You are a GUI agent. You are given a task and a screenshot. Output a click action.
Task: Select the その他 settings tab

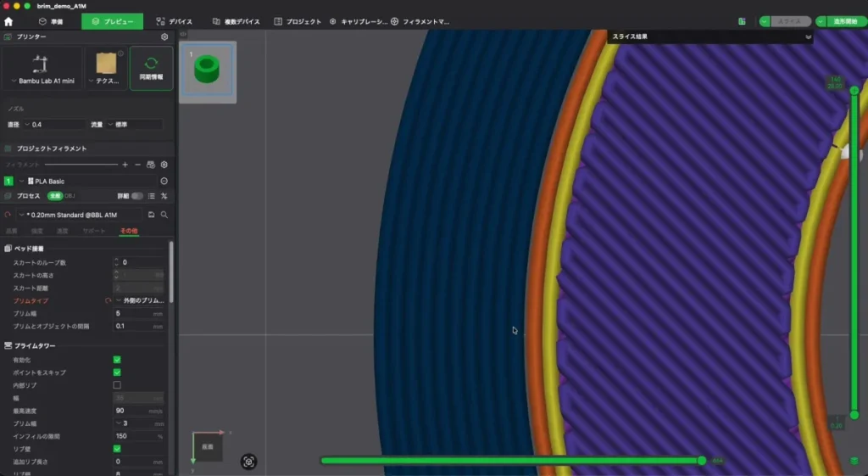[129, 231]
